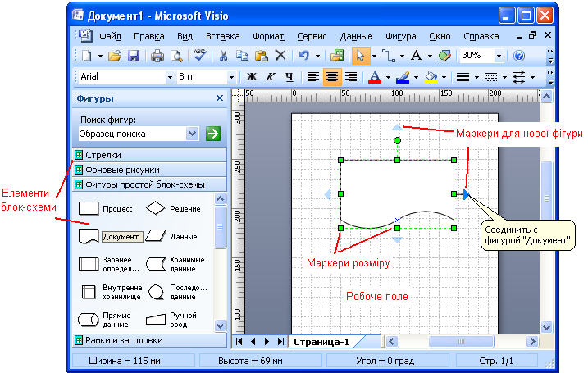588x373 pixels.
Task: Toggle bold formatting (Ж)
Action: [x=251, y=77]
